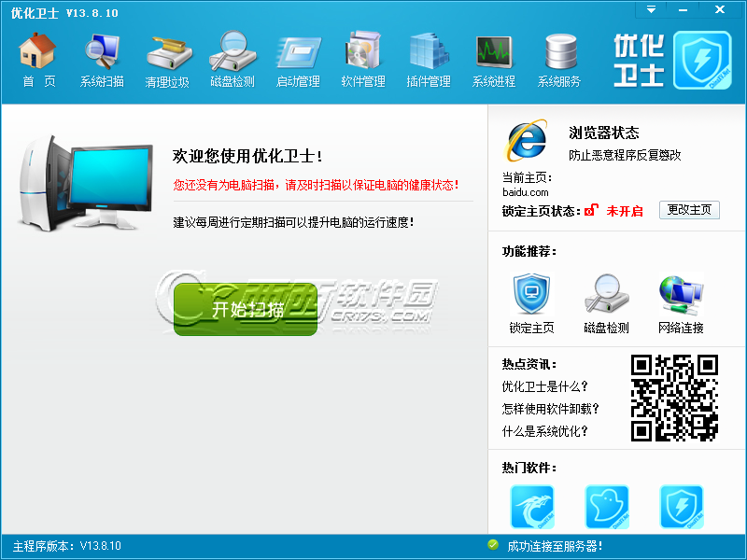Open 锁定主页 recommended feature
The height and width of the screenshot is (560, 747).
531,302
